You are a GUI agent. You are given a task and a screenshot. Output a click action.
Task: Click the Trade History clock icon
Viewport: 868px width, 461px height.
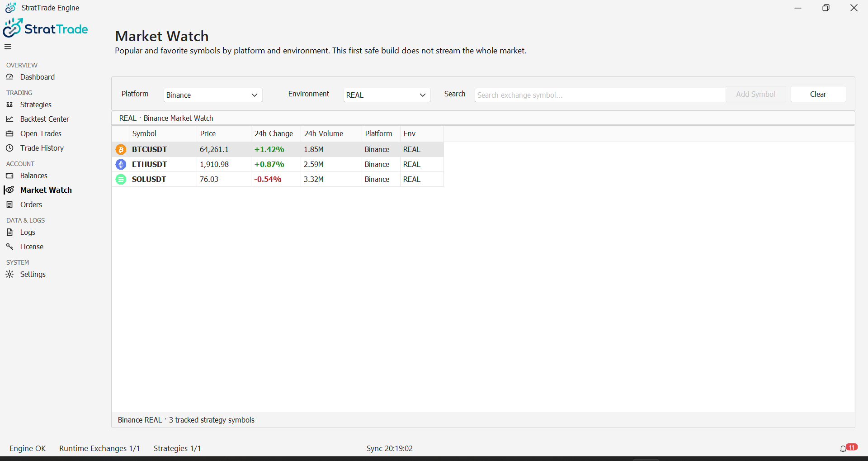pyautogui.click(x=9, y=148)
